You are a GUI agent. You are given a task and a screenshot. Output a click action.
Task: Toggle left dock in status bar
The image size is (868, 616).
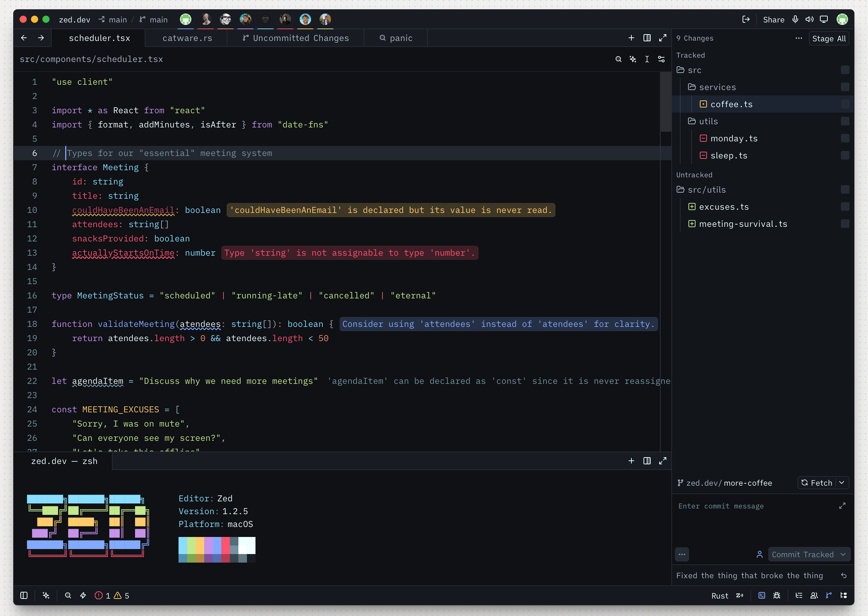tap(24, 595)
